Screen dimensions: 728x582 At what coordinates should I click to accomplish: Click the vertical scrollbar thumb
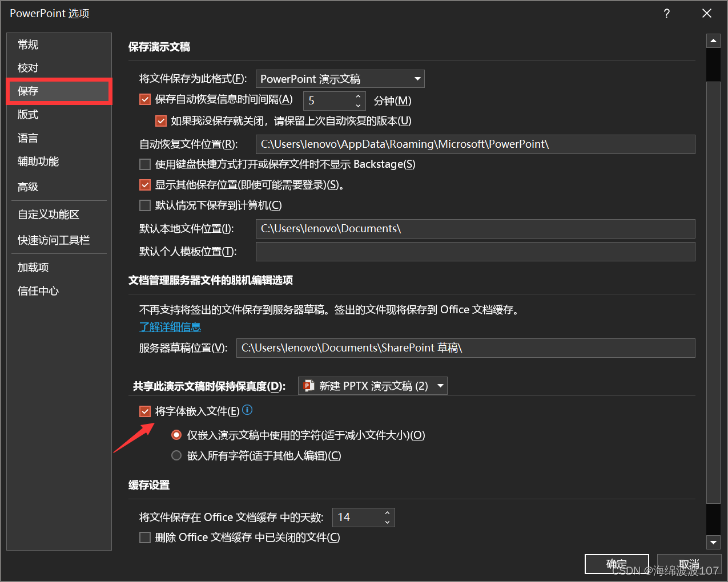[x=713, y=293]
